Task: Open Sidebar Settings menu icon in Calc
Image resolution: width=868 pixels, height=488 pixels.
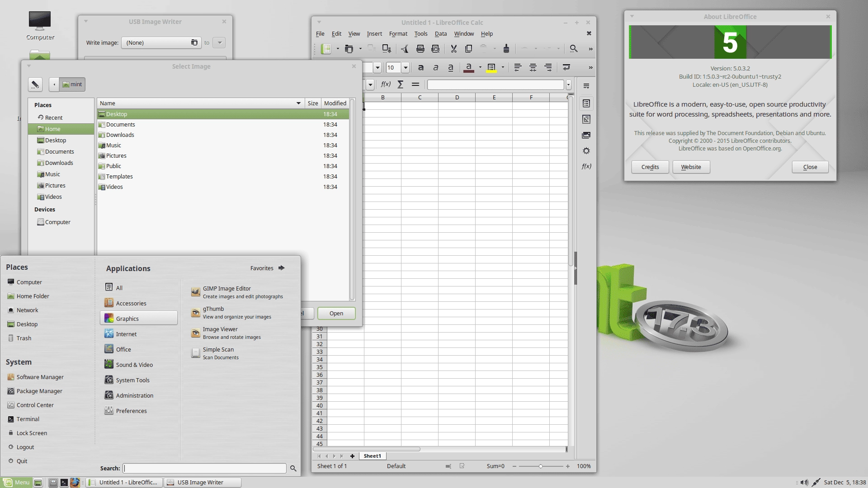Action: click(586, 86)
